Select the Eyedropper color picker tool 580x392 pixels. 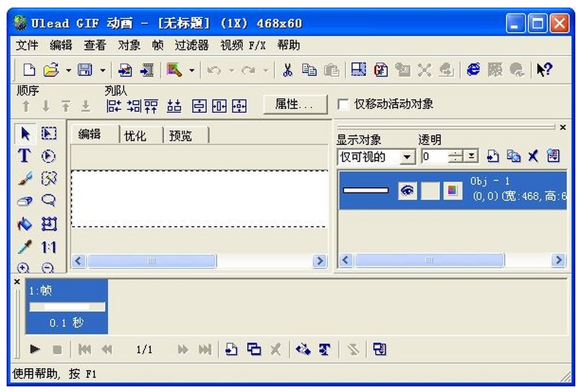(x=24, y=248)
